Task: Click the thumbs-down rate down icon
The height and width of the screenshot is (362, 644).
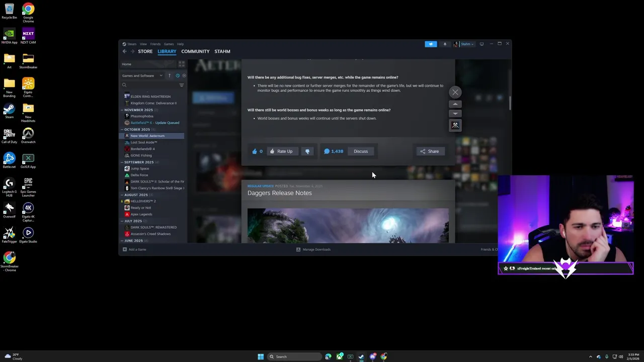Action: 307,151
